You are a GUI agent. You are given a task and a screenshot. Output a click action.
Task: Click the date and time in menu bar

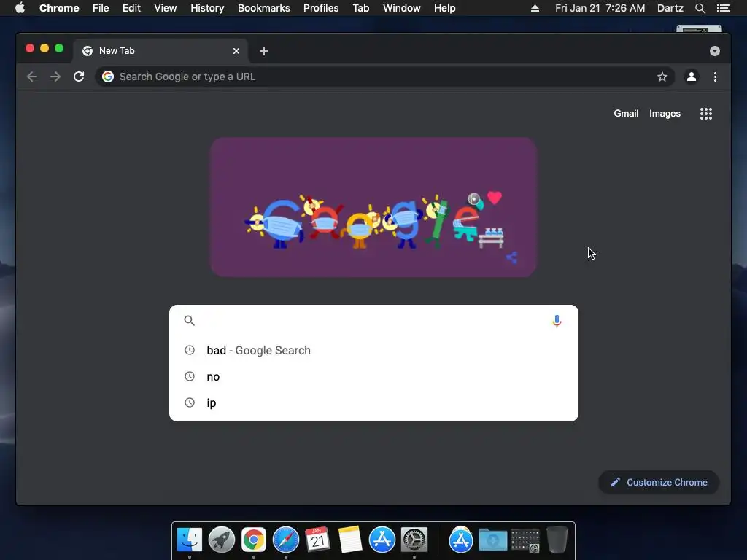click(600, 8)
